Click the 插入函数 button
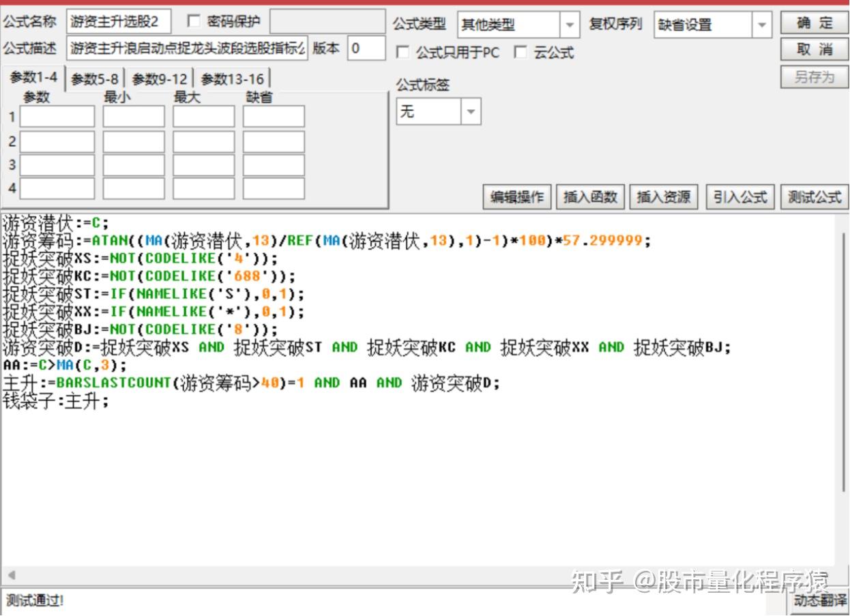Viewport: 850px width, 616px height. coord(591,197)
